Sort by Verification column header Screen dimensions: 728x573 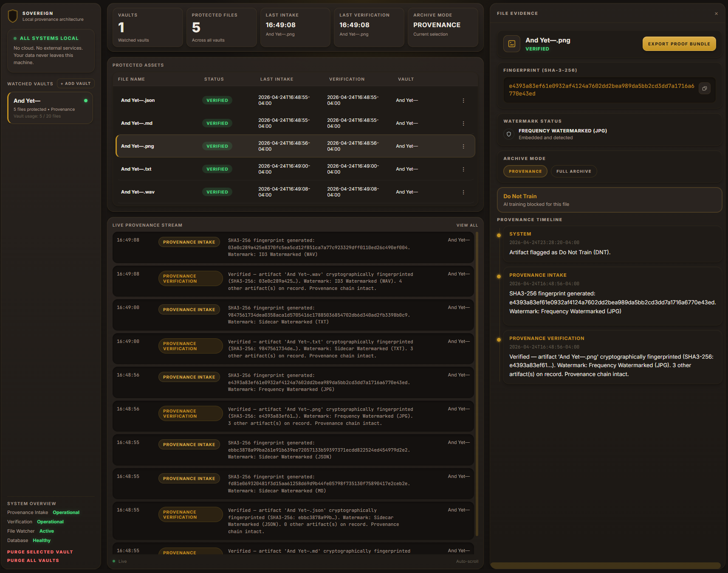coord(347,79)
